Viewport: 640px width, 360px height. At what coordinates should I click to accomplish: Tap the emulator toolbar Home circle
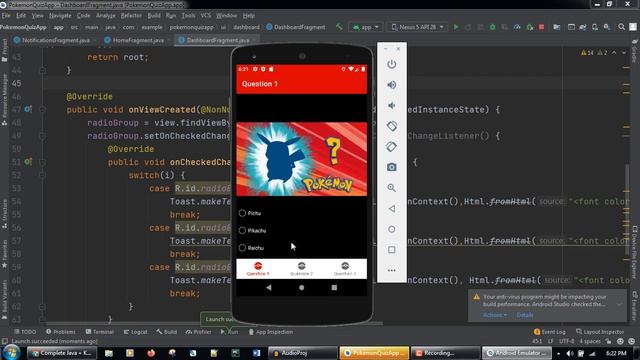tap(391, 229)
